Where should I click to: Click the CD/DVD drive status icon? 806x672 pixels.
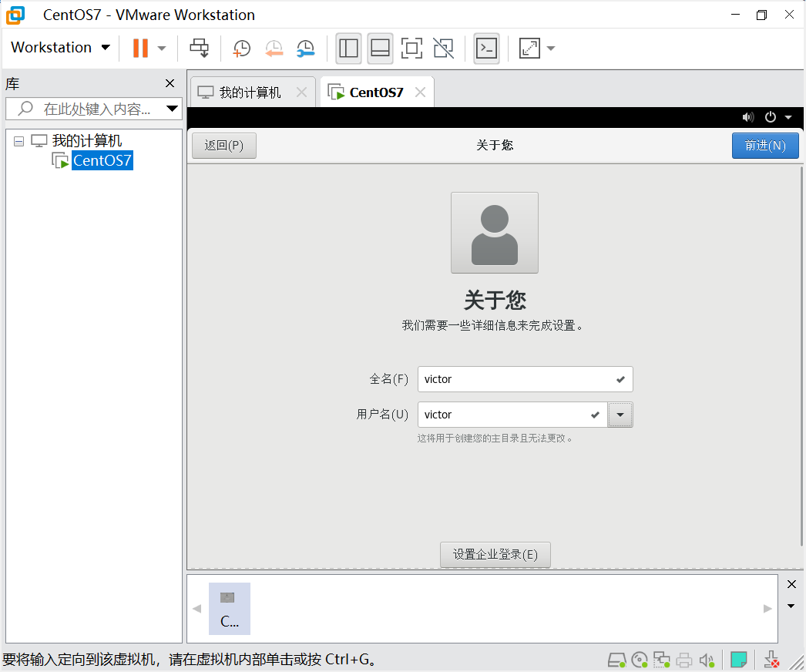click(640, 660)
